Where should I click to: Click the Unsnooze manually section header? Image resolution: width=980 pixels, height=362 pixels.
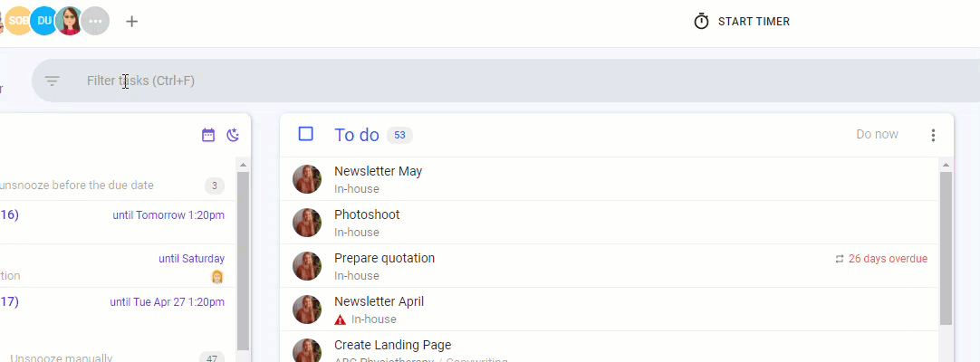coord(62,358)
